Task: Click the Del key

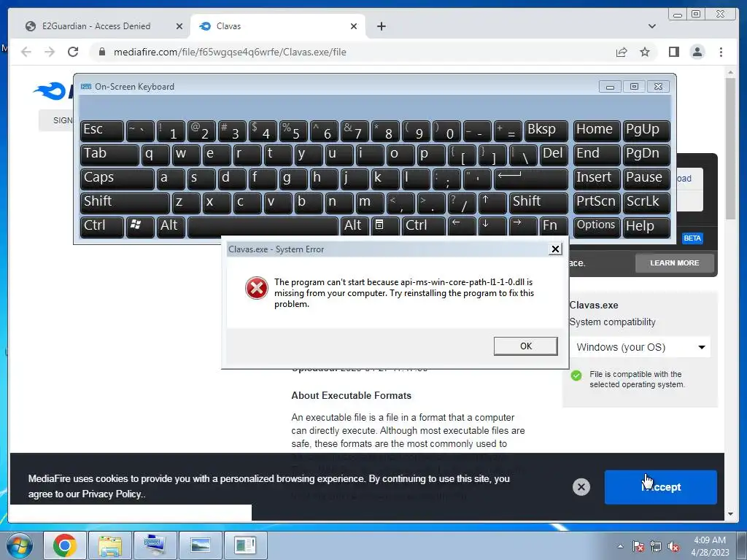Action: click(554, 155)
